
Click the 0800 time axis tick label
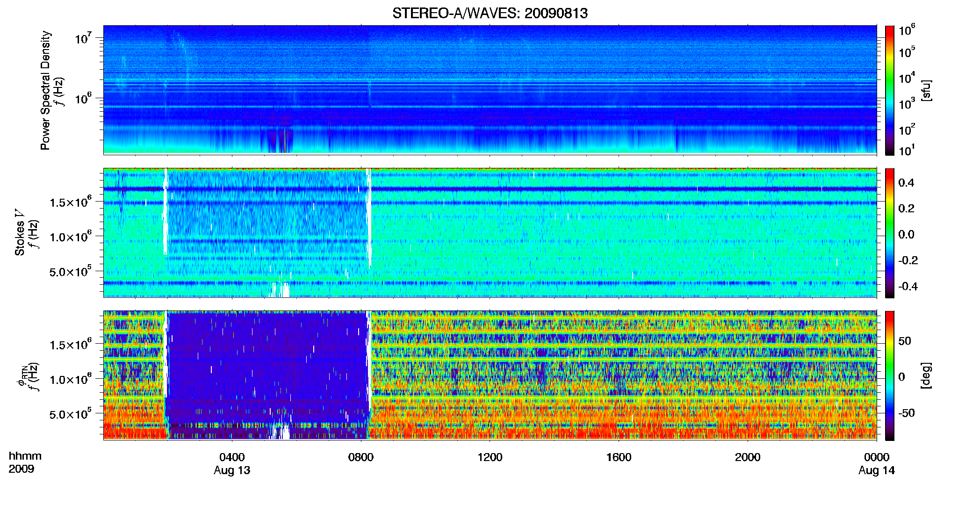coord(361,457)
